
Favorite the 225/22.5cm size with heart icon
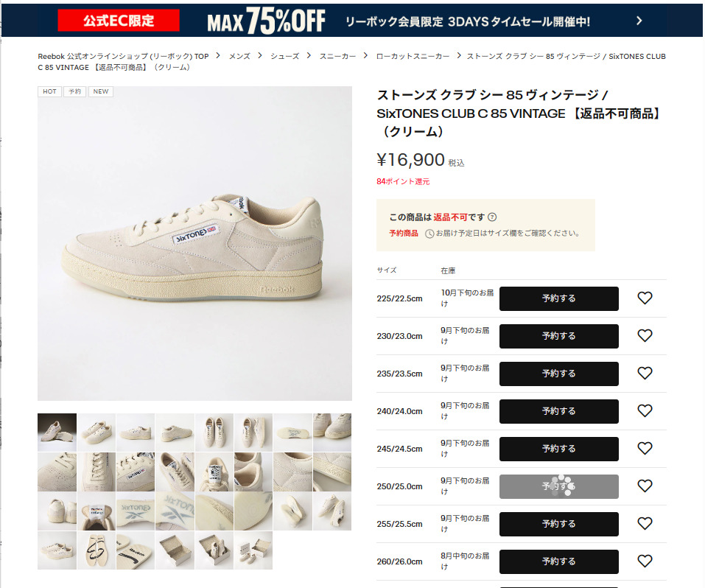tap(645, 298)
